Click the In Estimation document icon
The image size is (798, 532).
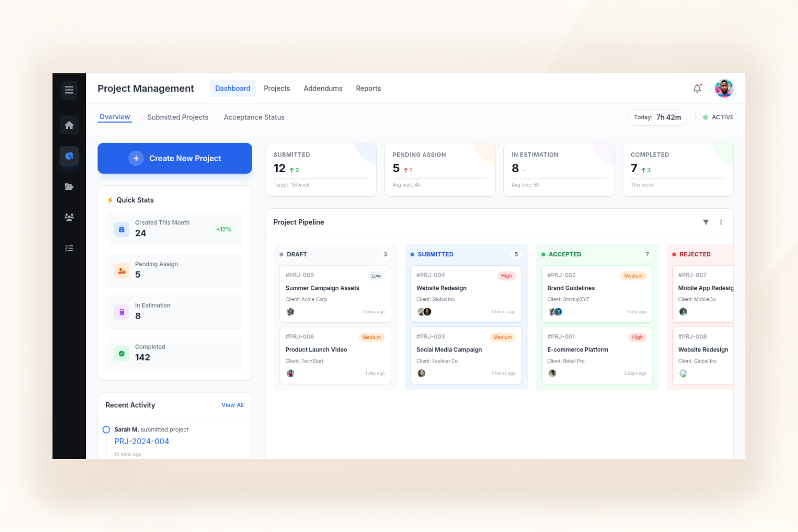pos(122,312)
